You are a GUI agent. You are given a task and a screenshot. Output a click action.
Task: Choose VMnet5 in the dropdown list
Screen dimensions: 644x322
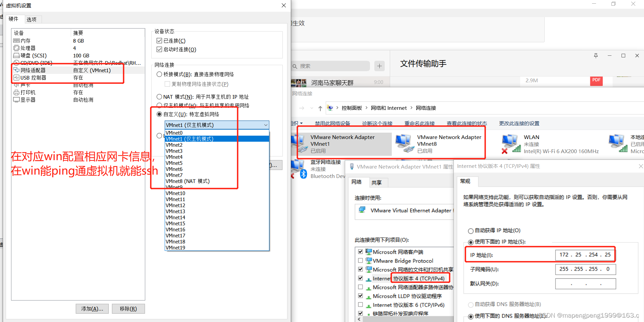pyautogui.click(x=217, y=163)
